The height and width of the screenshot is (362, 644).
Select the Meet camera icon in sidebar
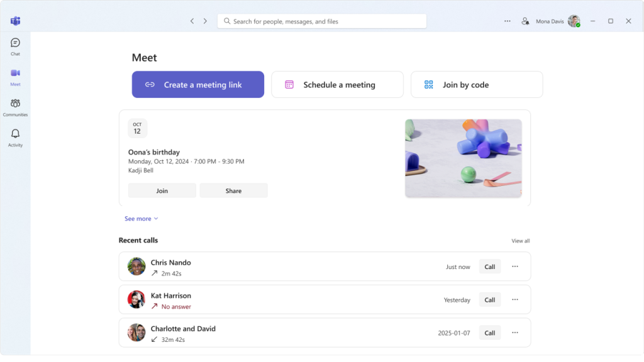point(15,77)
